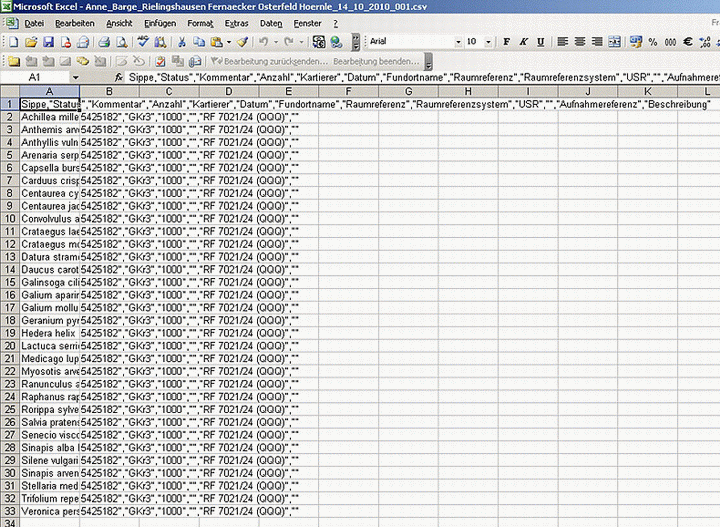Click the Select All corner box
This screenshot has width=720, height=527.
10,91
